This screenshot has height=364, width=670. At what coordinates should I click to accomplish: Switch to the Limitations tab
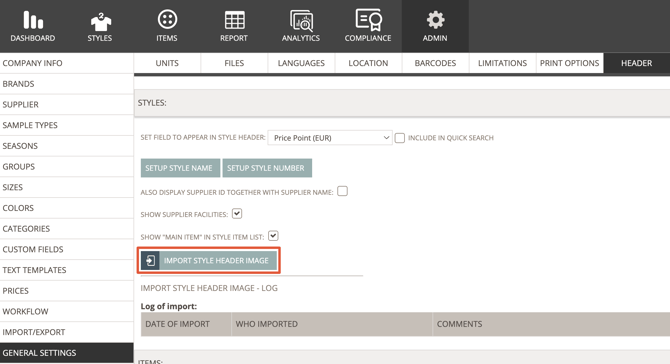(x=502, y=63)
